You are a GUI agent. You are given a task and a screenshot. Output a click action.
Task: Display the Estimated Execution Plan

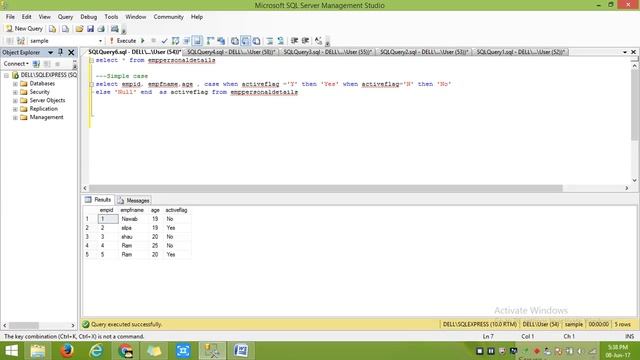(176, 41)
